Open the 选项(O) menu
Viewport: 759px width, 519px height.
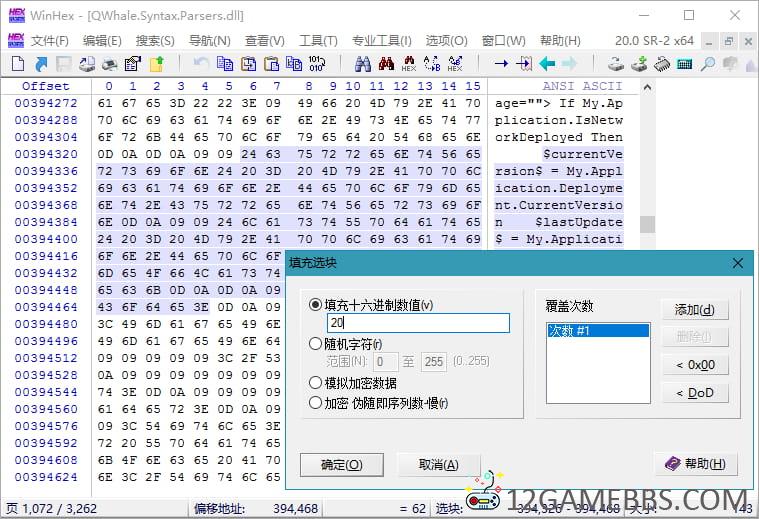[446, 41]
